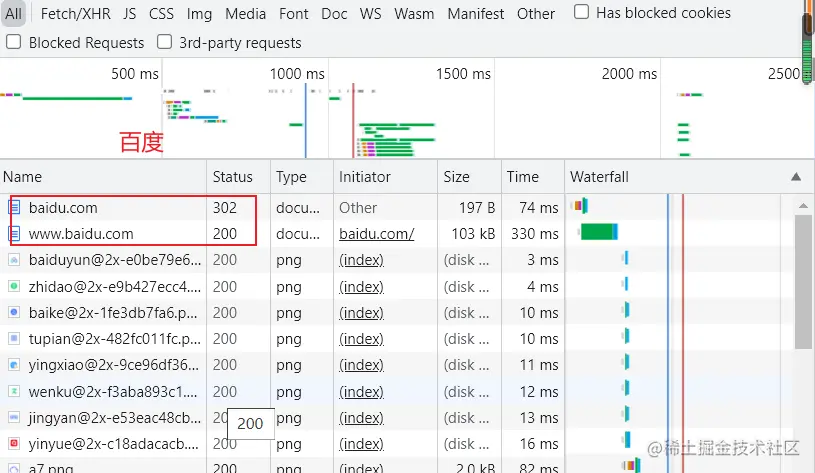The image size is (815, 473).
Task: Click image thumbnail icon of jingyan request
Action: click(14, 418)
